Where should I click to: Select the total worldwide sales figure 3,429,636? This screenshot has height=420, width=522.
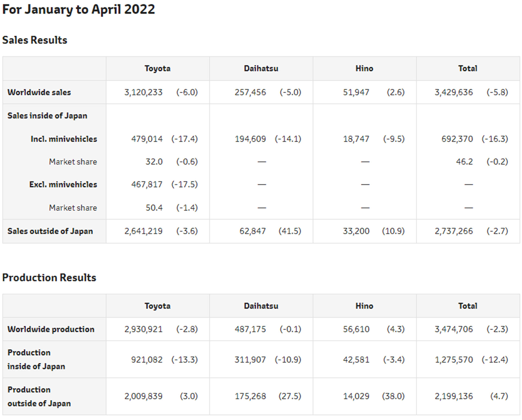click(453, 92)
